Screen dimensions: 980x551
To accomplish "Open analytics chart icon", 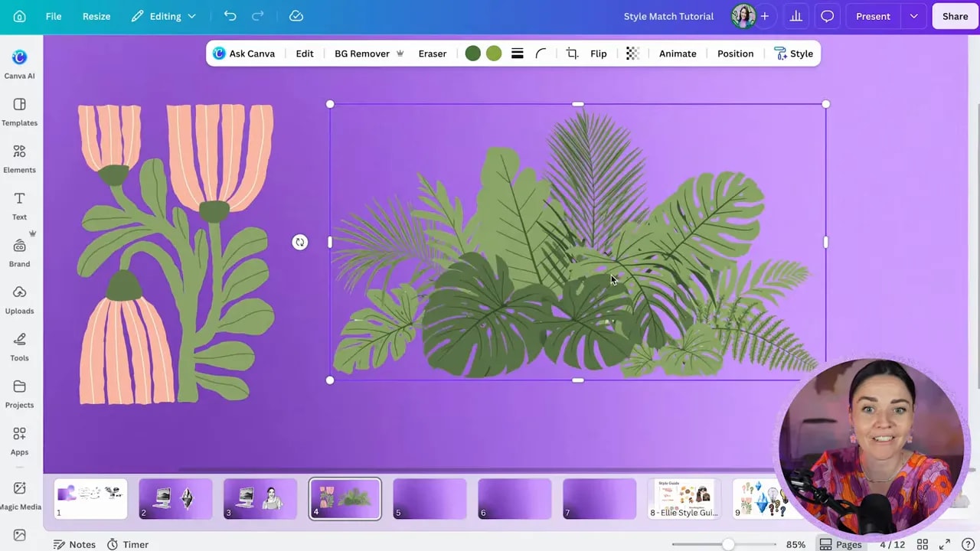I will tap(796, 16).
